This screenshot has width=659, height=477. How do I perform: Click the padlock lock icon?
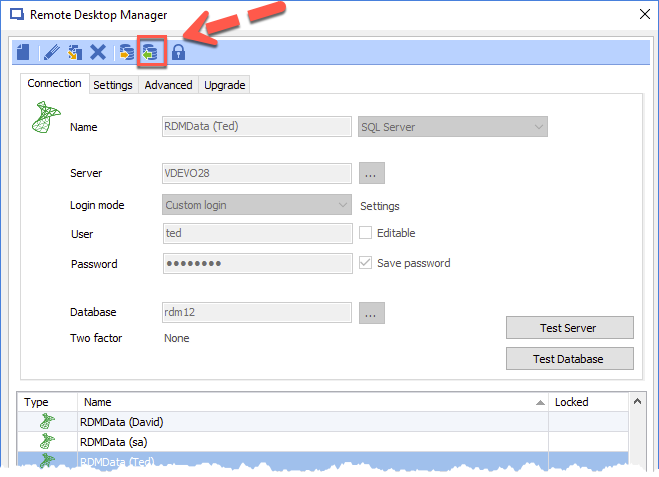[x=179, y=52]
